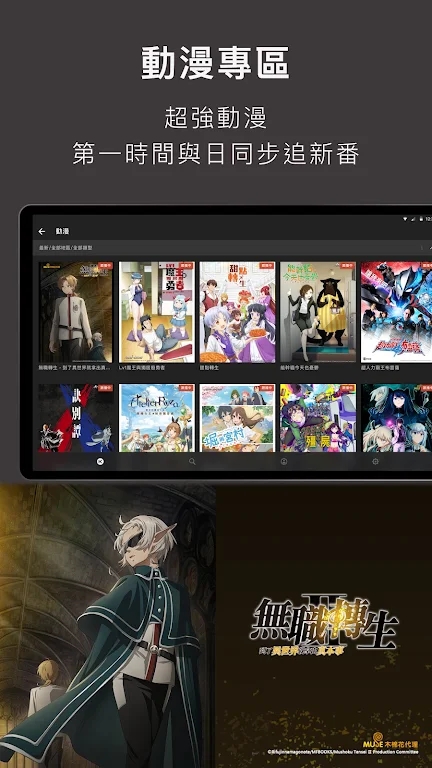Open the Lv1魔王與獨居廢勇者 poster
Screen dimensions: 432x768
[157, 312]
